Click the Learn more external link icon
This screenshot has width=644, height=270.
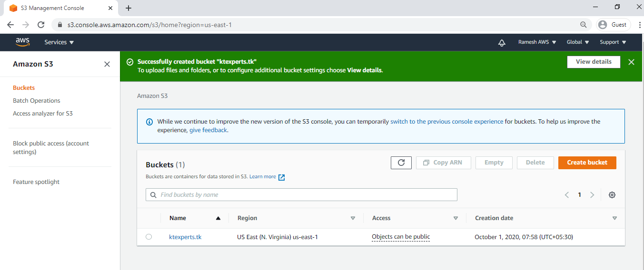coord(281,177)
